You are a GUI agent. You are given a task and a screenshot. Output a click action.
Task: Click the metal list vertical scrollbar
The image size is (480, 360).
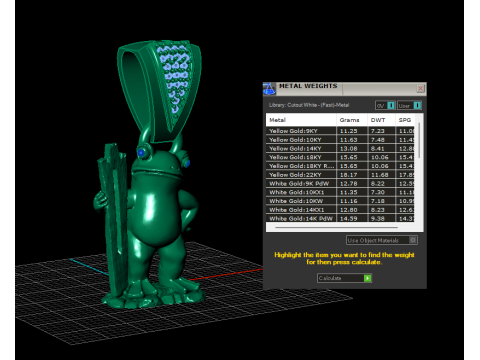click(419, 140)
